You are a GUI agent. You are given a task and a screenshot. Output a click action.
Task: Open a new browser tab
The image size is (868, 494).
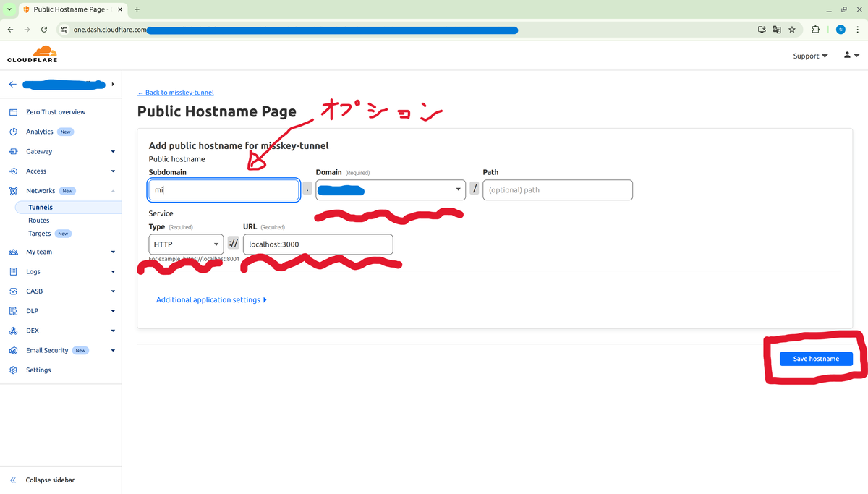(137, 9)
